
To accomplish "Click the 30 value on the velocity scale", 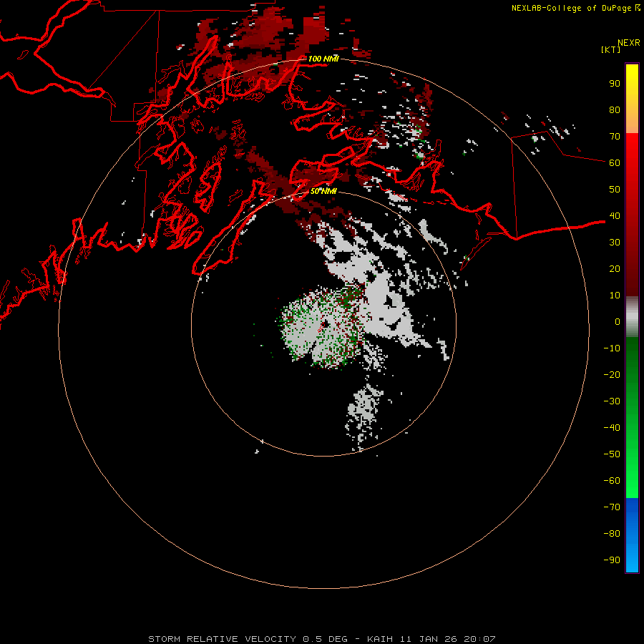I will tap(615, 243).
